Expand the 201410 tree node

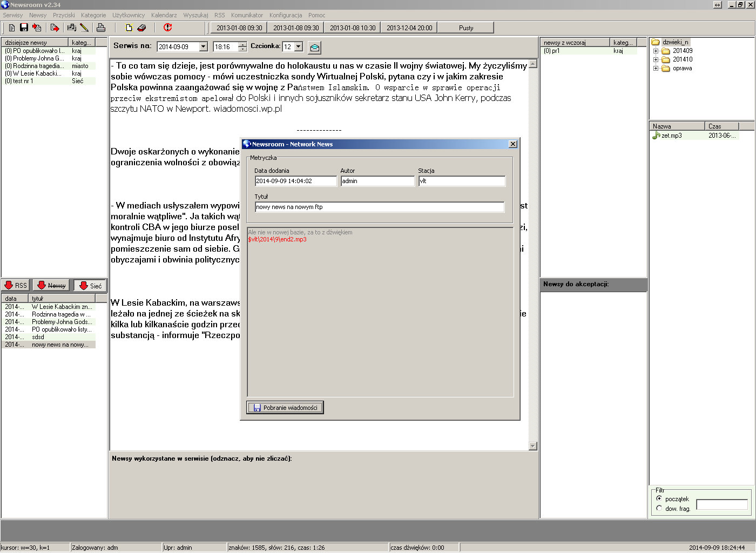[656, 59]
